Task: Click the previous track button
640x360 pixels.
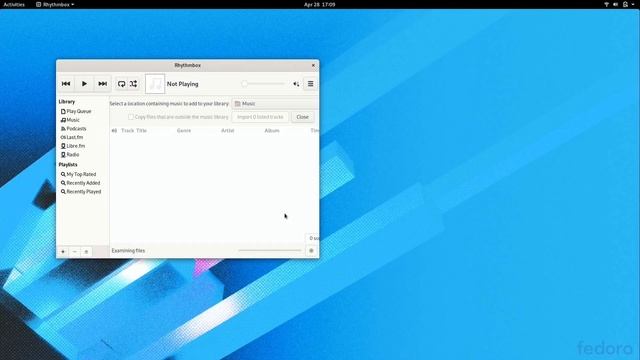Action: tap(66, 84)
